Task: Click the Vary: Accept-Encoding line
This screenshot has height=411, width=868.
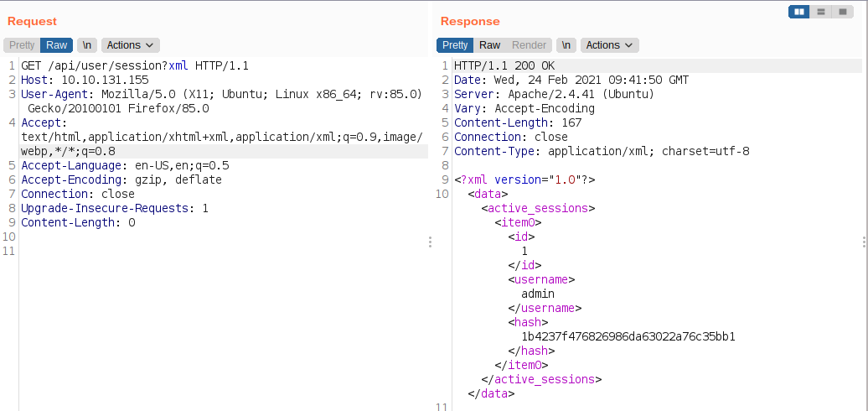Action: tap(524, 108)
